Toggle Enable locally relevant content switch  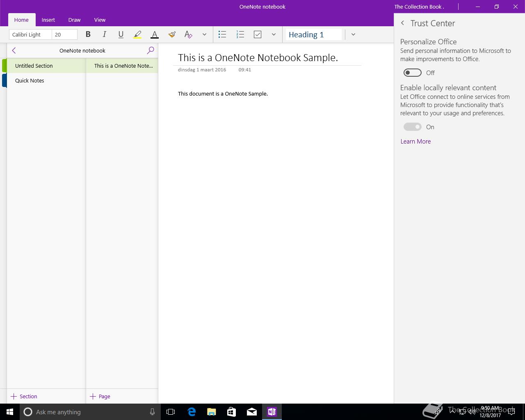413,127
